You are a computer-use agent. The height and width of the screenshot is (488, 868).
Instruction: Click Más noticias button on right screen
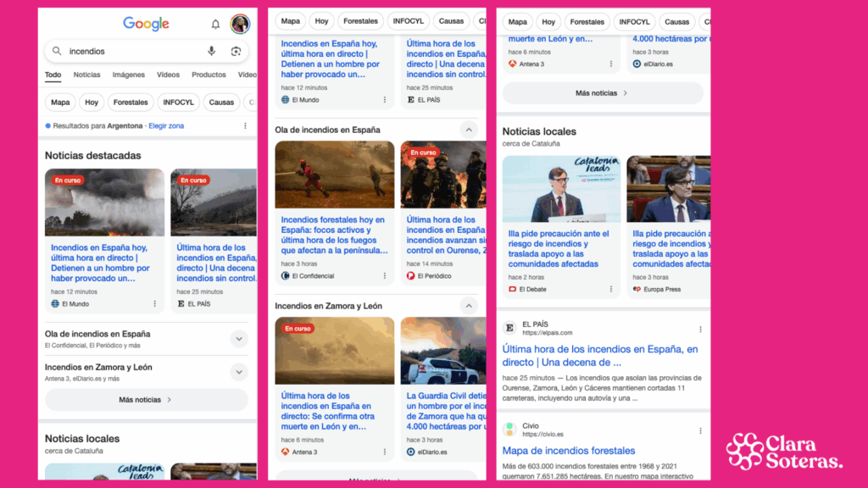pyautogui.click(x=603, y=93)
